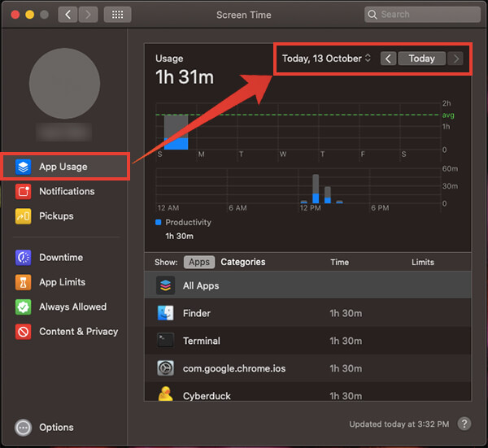Click the user profile avatar

coord(64,84)
